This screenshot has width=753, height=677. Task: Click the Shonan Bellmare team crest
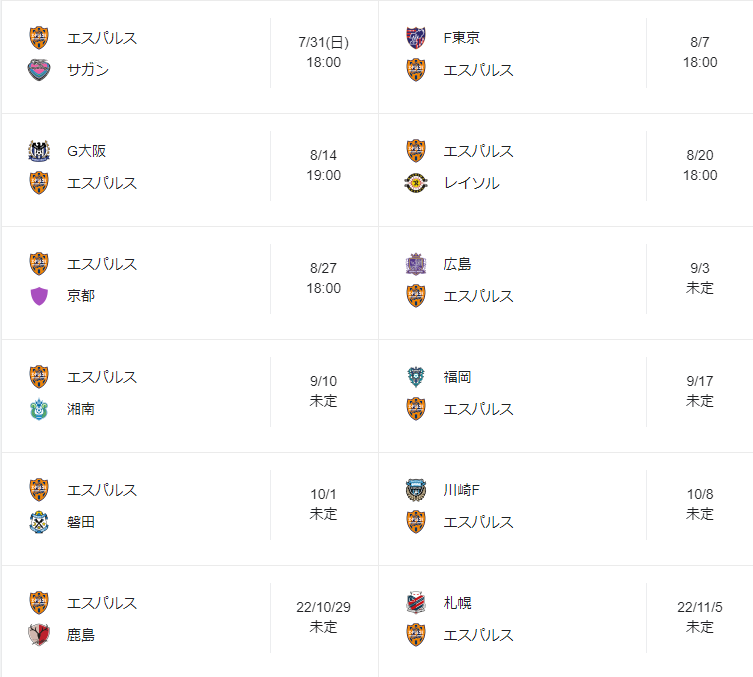pyautogui.click(x=39, y=409)
